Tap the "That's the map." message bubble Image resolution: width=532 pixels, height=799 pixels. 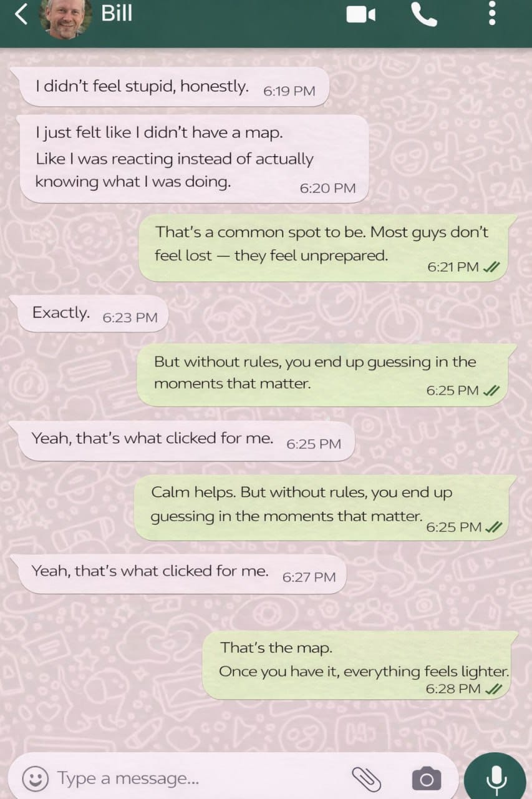[360, 665]
